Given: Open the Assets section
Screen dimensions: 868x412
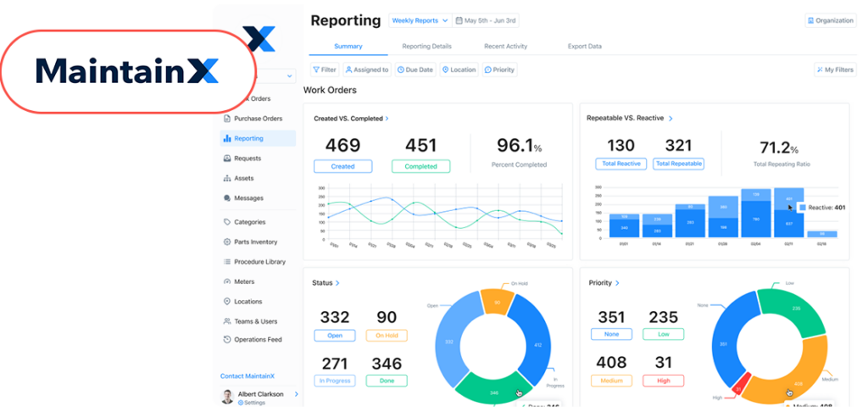Looking at the screenshot, I should [243, 178].
